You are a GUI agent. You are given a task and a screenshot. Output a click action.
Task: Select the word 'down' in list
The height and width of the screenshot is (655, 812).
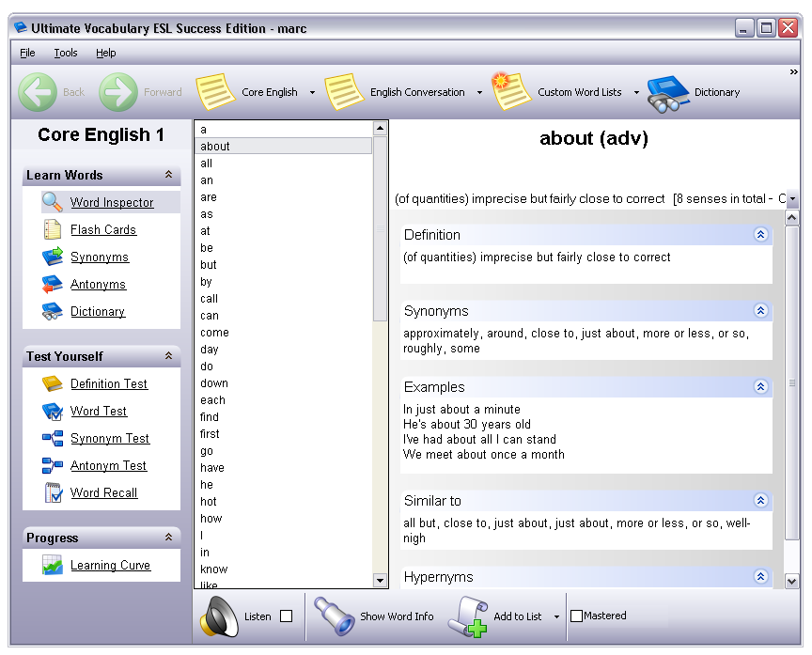[284, 383]
